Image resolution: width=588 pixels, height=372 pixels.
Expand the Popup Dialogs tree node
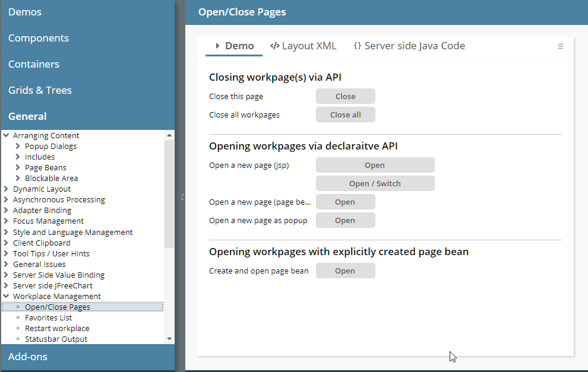18,147
